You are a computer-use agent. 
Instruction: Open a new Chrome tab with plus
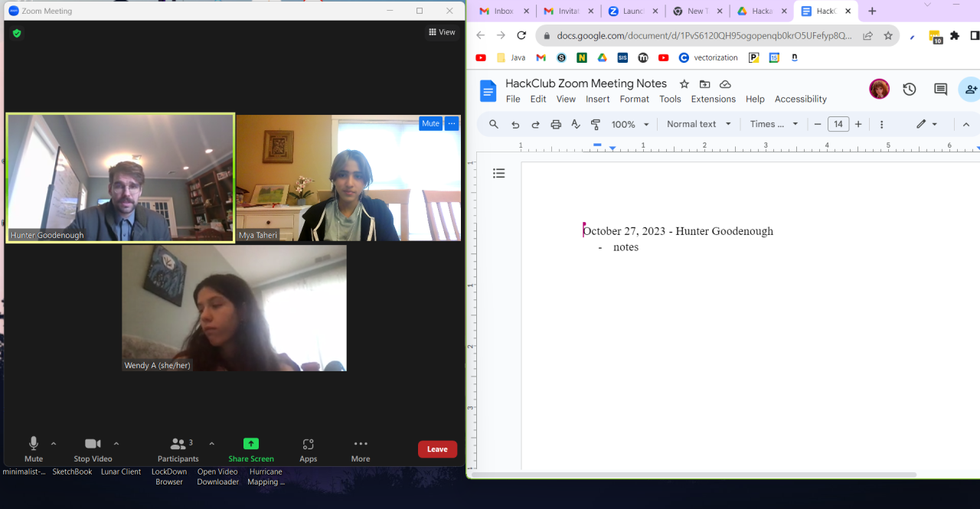[x=872, y=11]
